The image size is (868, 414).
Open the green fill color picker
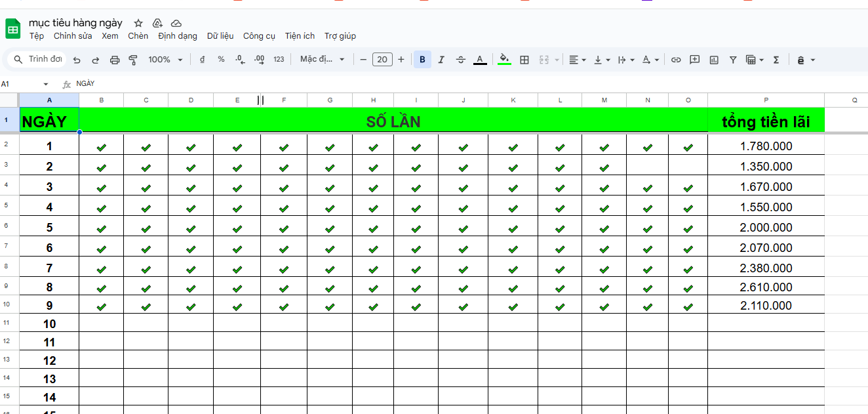coord(504,60)
